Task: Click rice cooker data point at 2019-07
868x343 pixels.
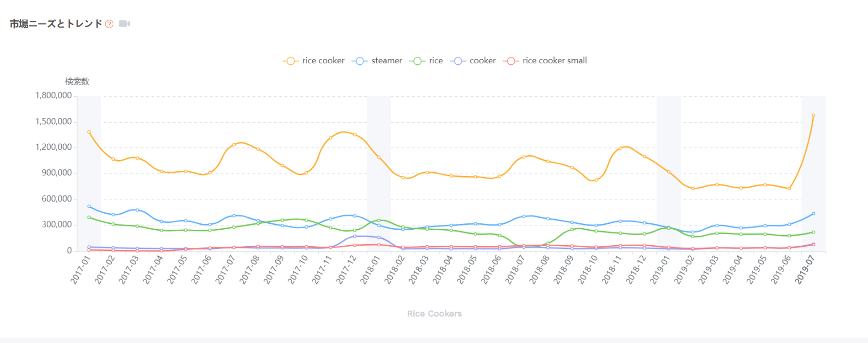Action: coord(813,115)
